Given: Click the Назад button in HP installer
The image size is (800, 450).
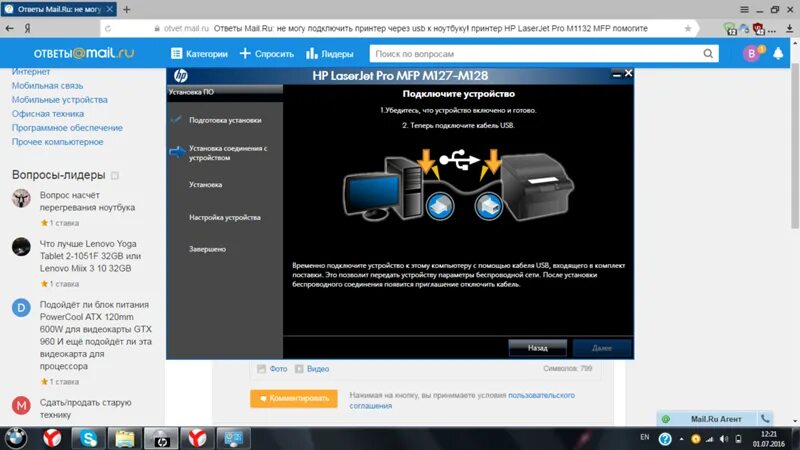Looking at the screenshot, I should (537, 347).
